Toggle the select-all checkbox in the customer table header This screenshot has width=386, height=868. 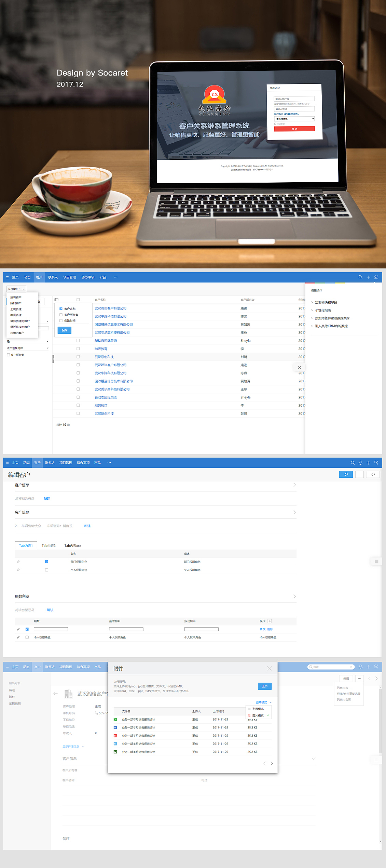78,300
